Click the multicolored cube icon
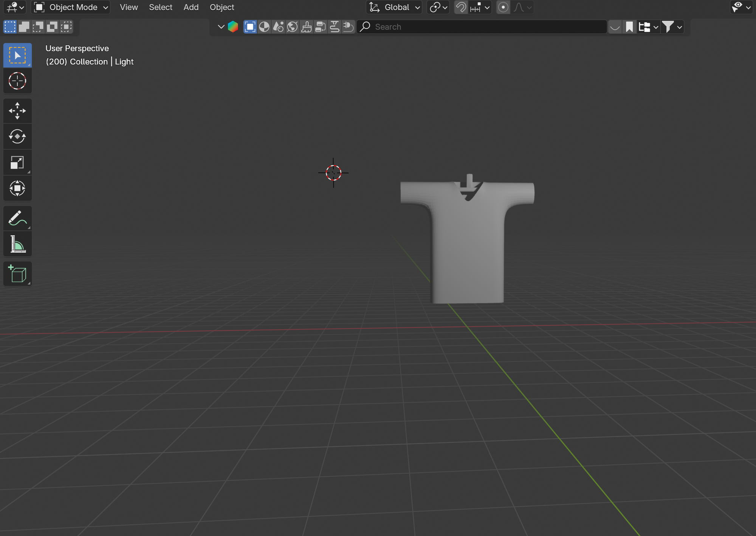Screen dimensions: 756x536 233,27
